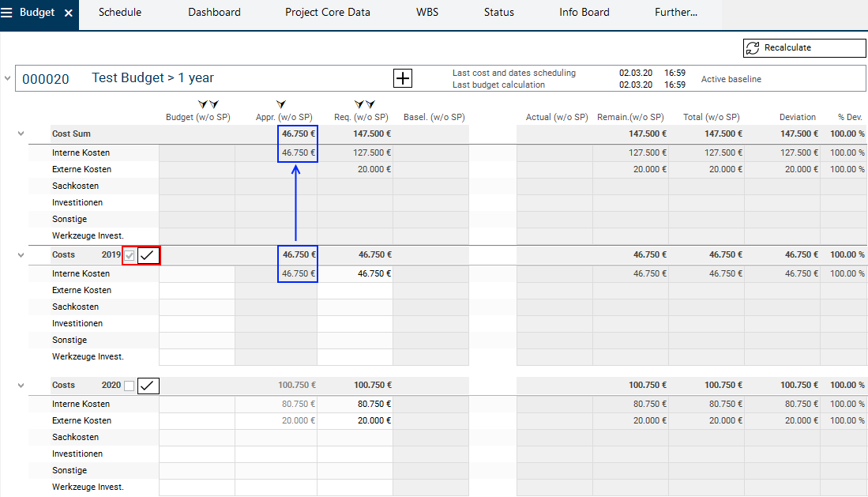Switch to the Schedule tab
Viewport: 868px width, 497px height.
(x=120, y=13)
